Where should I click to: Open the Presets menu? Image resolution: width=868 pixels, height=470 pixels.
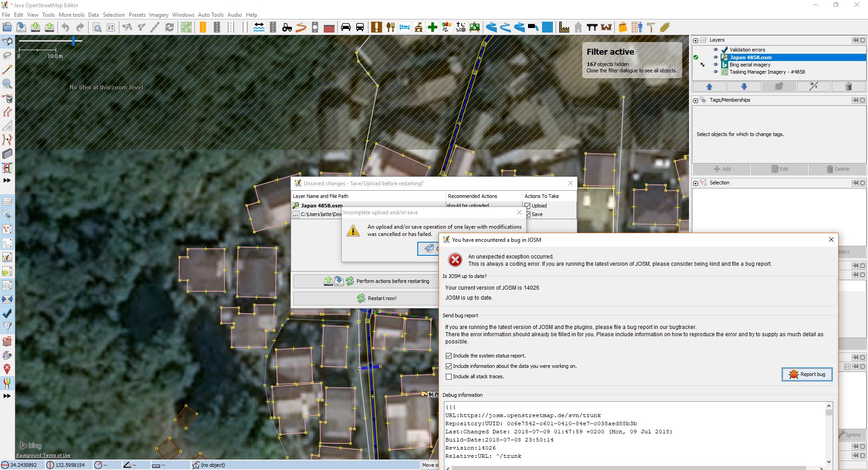[x=137, y=15]
